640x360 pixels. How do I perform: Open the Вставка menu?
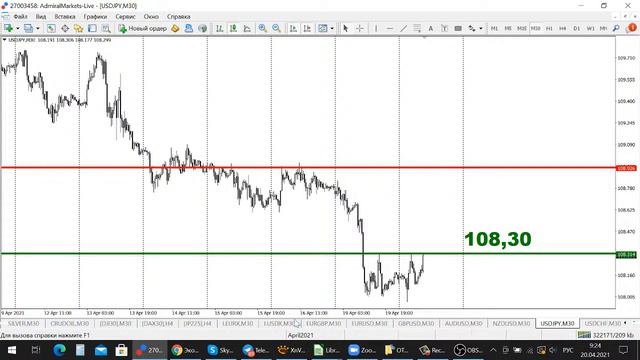(64, 17)
